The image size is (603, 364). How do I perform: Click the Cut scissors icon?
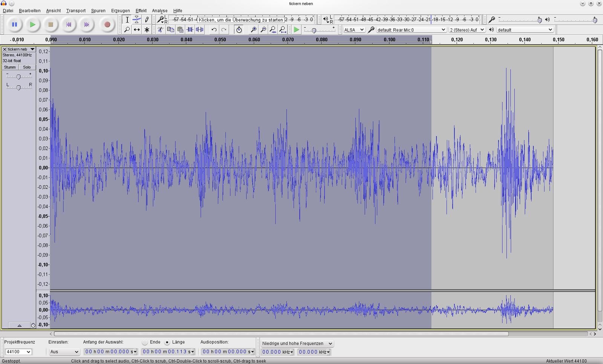coord(161,29)
